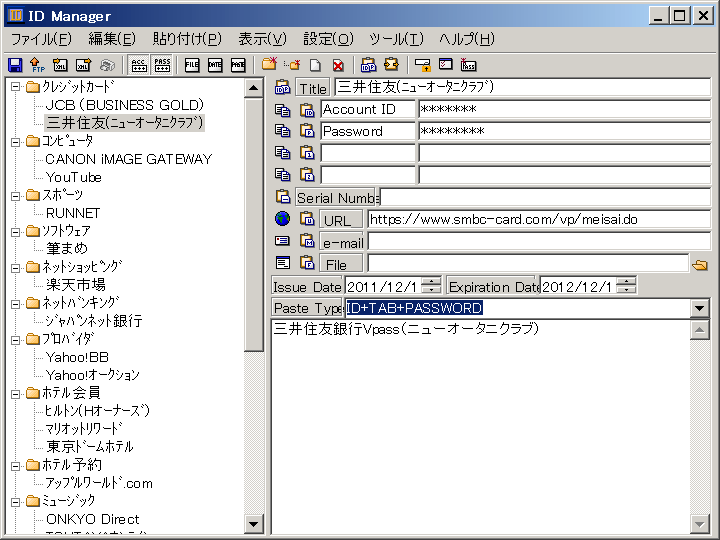Viewport: 720px width, 540px height.
Task: Click the URL input field
Action: [539, 219]
